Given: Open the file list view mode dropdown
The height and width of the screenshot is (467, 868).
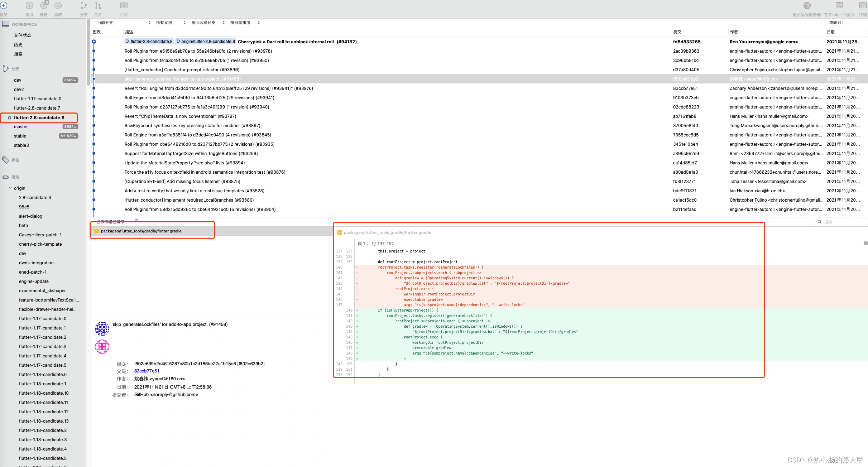Looking at the screenshot, I should (x=138, y=222).
